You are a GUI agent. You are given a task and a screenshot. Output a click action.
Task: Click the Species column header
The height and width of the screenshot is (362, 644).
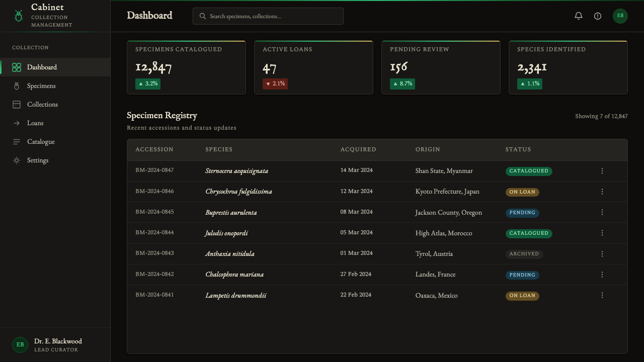pyautogui.click(x=219, y=149)
